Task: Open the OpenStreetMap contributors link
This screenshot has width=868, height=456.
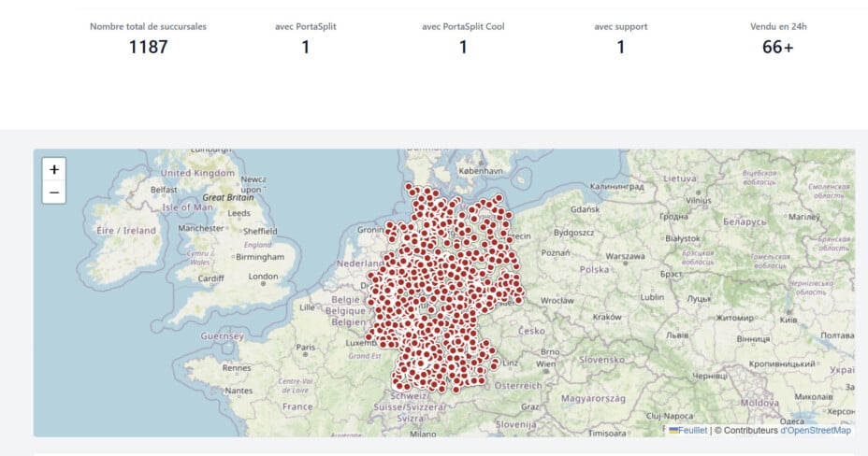Action: [816, 430]
